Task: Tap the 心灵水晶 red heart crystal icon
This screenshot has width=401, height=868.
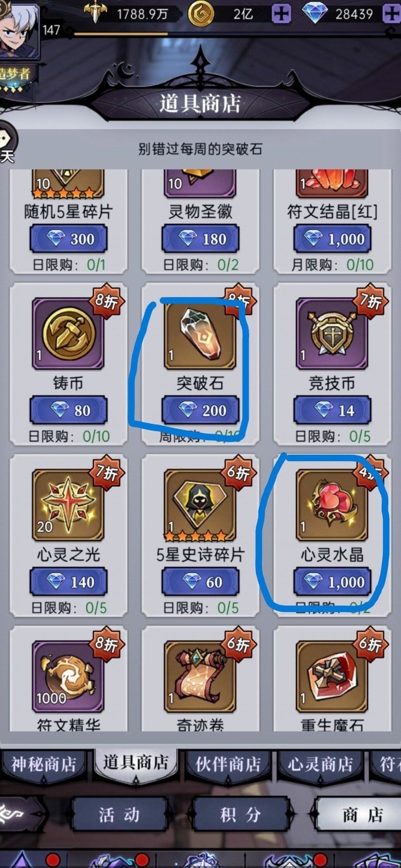Action: click(332, 505)
